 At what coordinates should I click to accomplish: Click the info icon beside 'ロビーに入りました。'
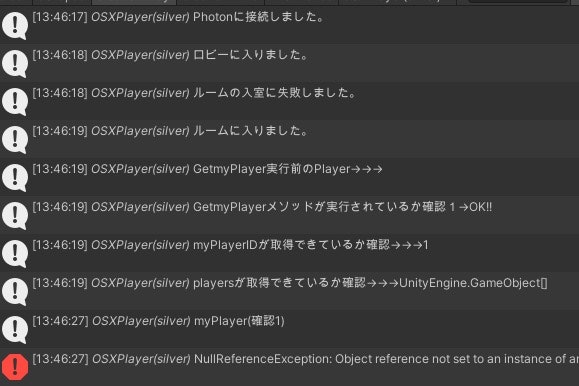(x=15, y=64)
